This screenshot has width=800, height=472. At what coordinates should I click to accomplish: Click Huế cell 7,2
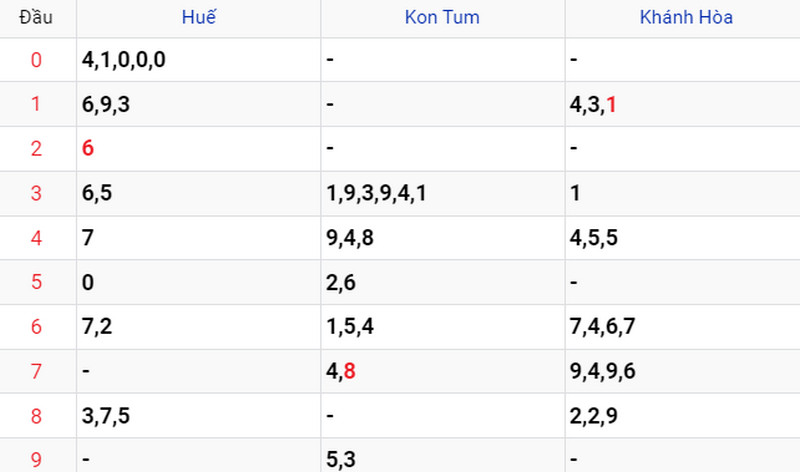coord(97,327)
